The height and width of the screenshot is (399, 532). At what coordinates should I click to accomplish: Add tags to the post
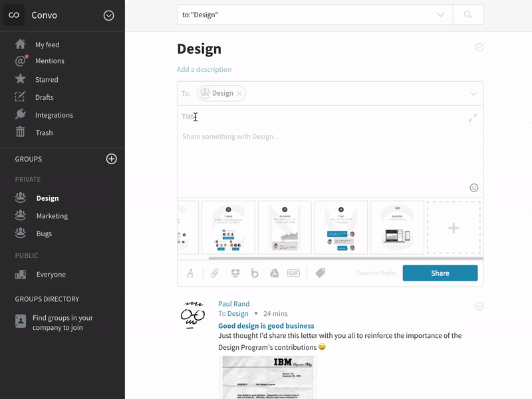coord(321,273)
